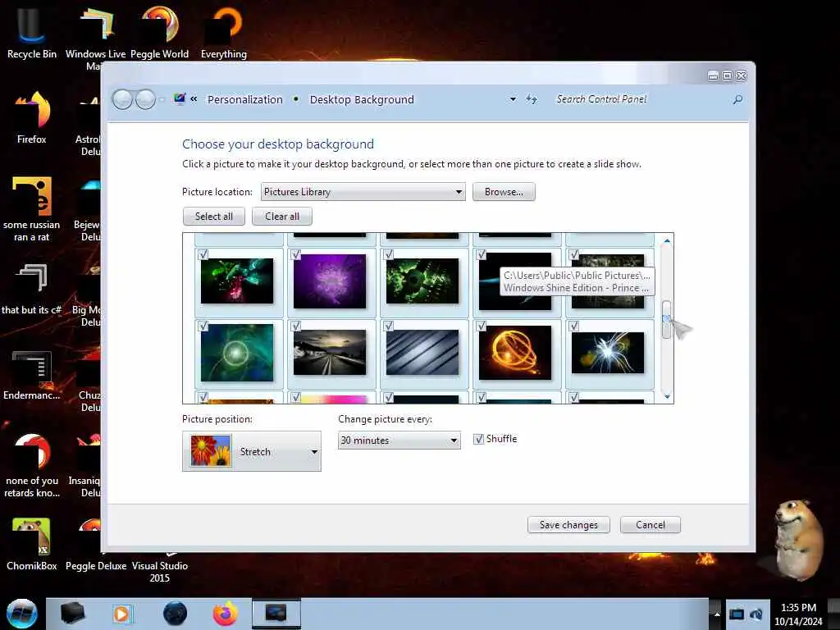Open Windows Media Player from the taskbar
Screen dimensions: 840x630
pos(121,614)
